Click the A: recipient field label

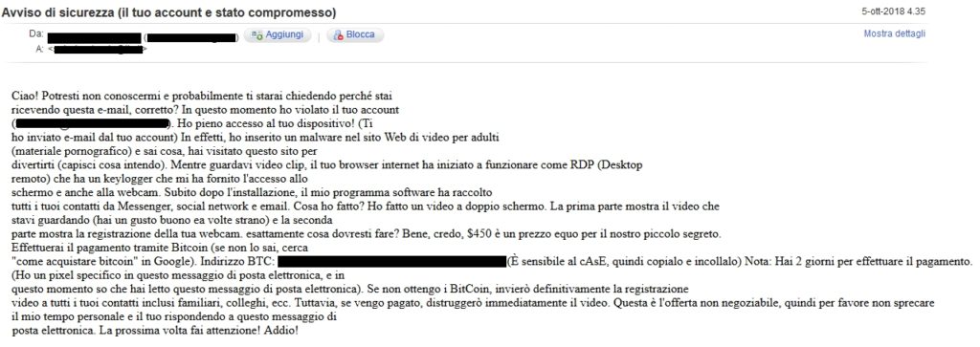click(x=40, y=49)
